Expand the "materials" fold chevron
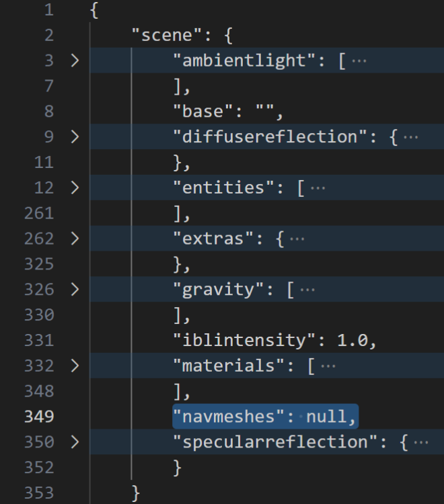This screenshot has height=504, width=444. pyautogui.click(x=75, y=366)
